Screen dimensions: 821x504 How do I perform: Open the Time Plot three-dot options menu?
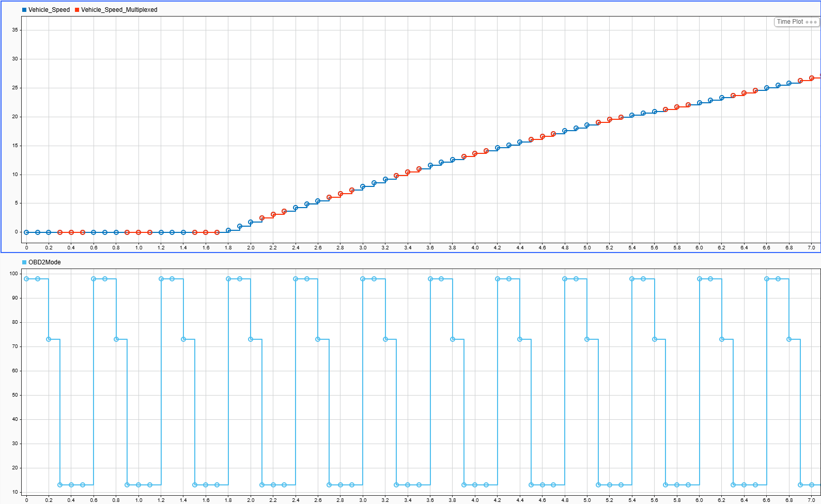811,22
